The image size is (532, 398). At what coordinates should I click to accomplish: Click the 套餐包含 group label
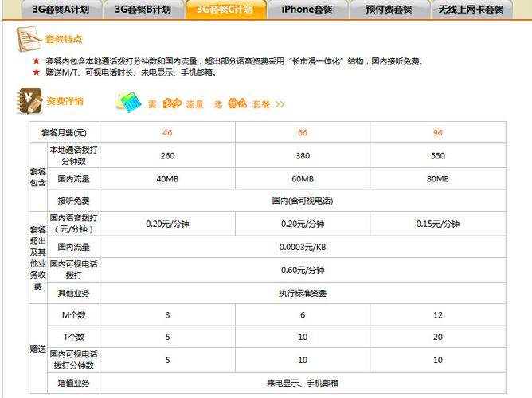(x=38, y=177)
